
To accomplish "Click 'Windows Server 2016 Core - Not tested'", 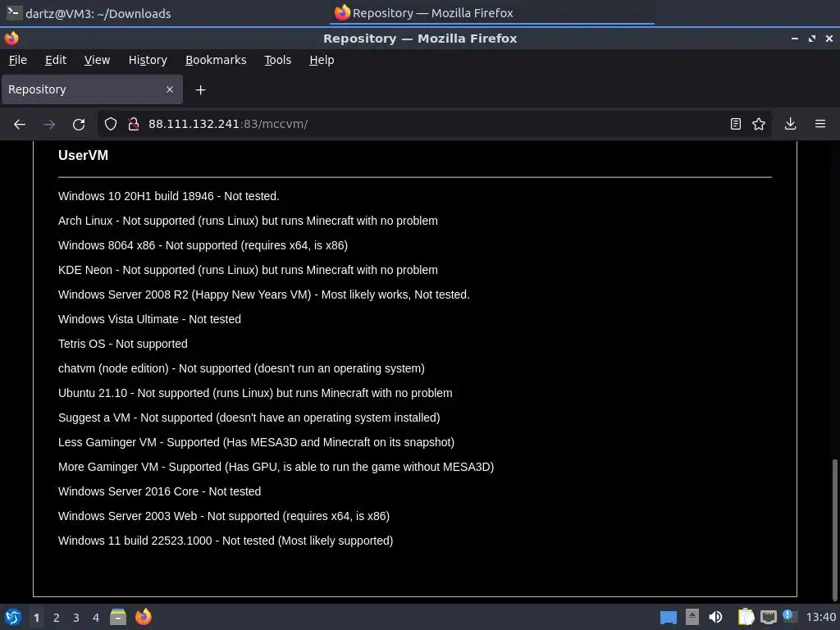I will click(x=160, y=492).
